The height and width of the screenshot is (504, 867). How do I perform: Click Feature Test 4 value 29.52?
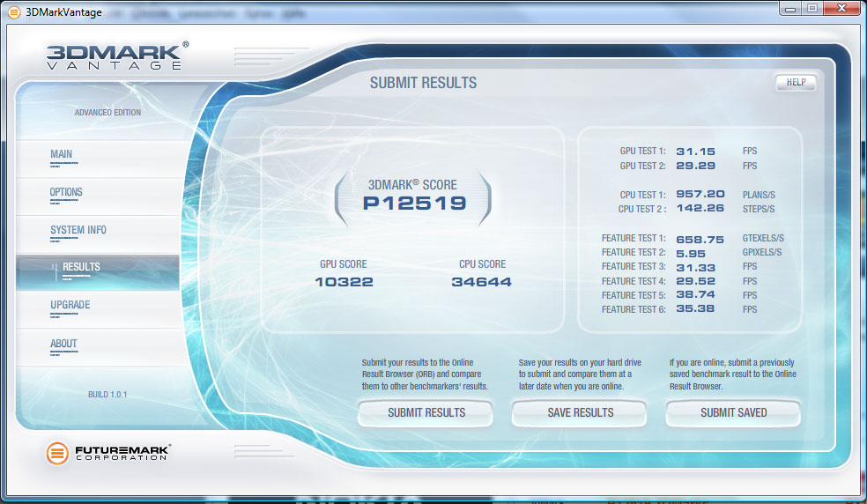click(x=695, y=281)
